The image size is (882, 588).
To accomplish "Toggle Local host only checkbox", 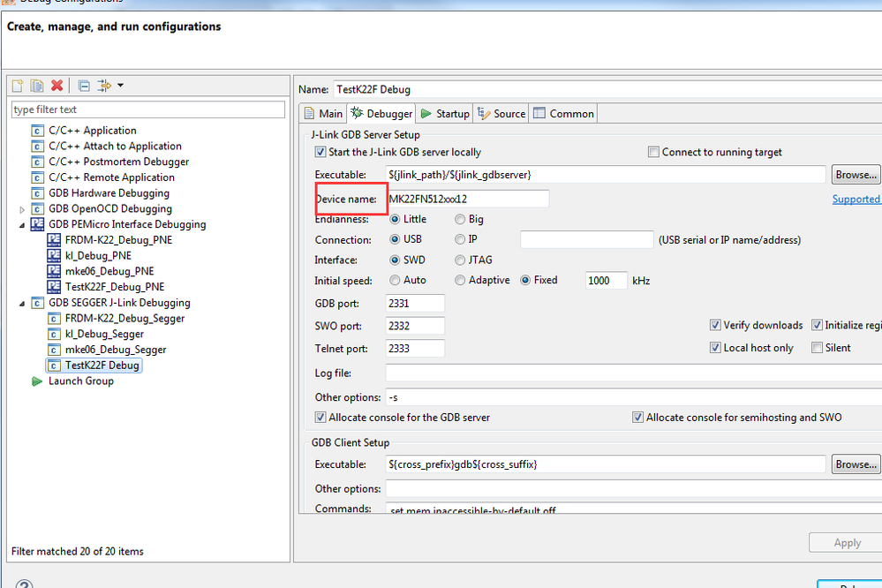I will click(715, 348).
